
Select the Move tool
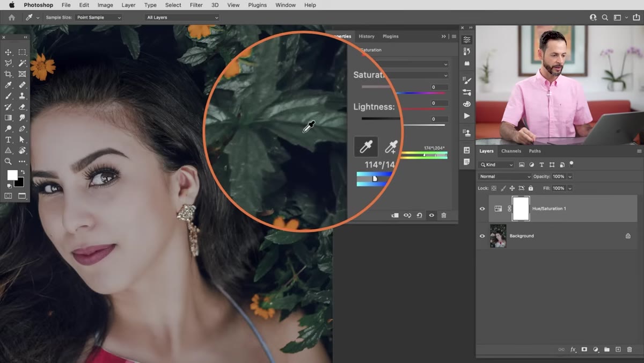pyautogui.click(x=8, y=52)
